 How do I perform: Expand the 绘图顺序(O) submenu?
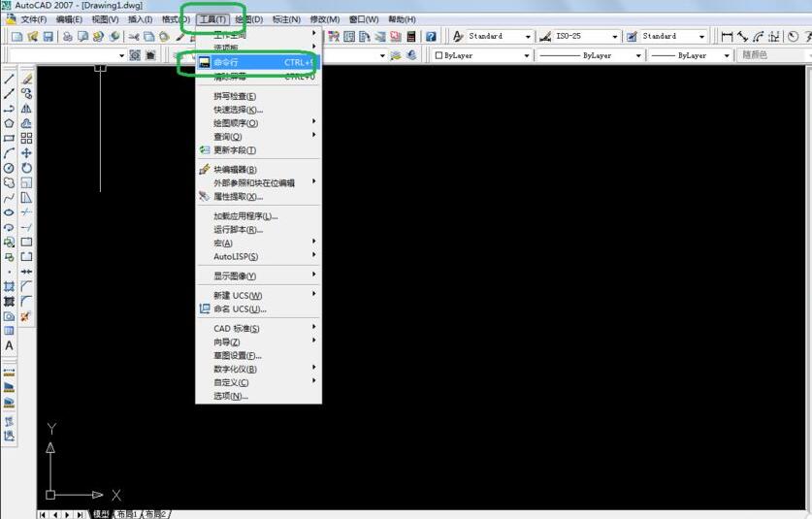coord(258,123)
